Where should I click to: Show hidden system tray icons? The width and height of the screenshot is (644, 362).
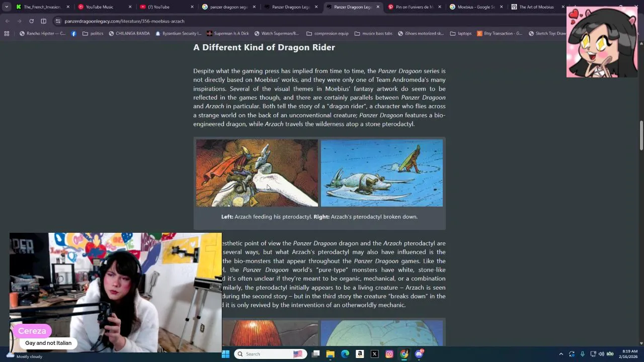pos(561,354)
